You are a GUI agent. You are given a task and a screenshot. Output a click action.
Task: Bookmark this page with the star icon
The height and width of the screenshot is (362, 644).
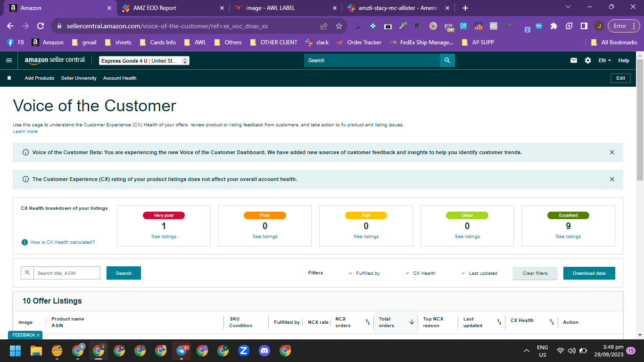[x=339, y=26]
